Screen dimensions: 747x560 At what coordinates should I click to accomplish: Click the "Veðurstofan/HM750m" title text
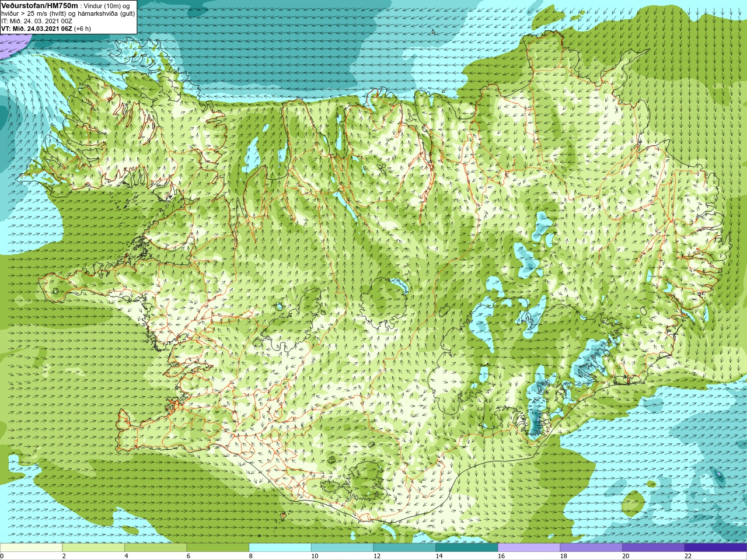coord(39,5)
